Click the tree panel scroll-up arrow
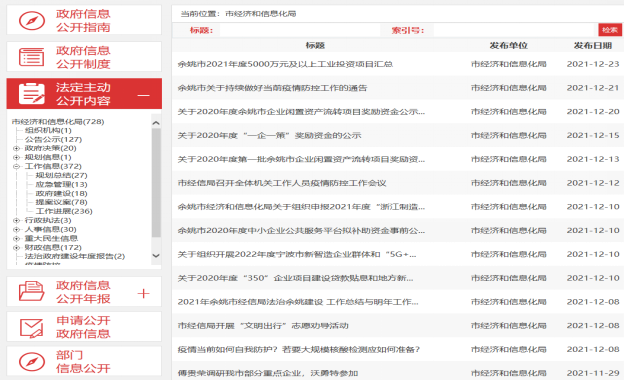 156,123
